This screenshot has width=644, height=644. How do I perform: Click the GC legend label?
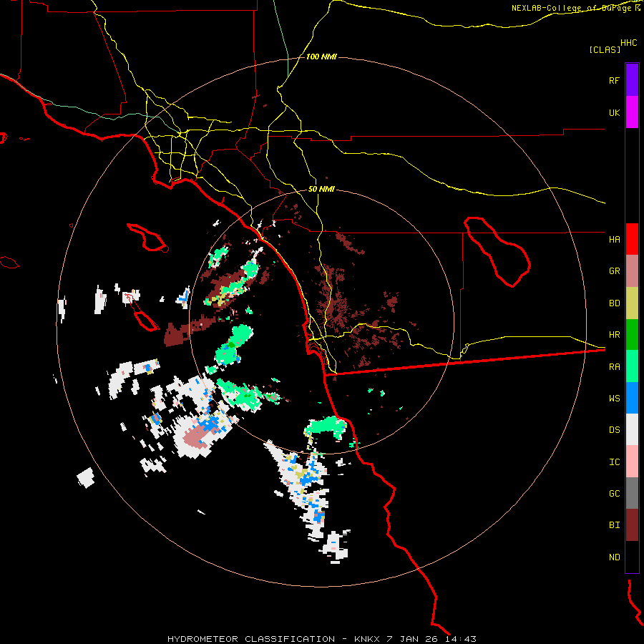(x=614, y=493)
